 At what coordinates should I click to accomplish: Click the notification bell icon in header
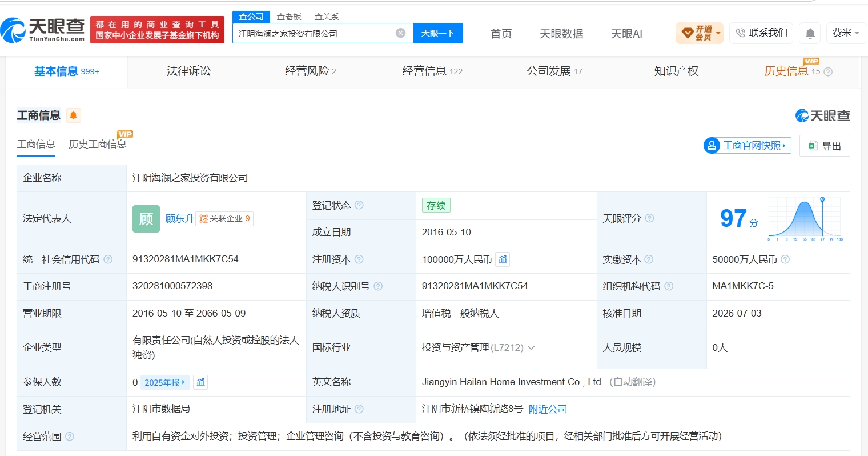pos(810,33)
